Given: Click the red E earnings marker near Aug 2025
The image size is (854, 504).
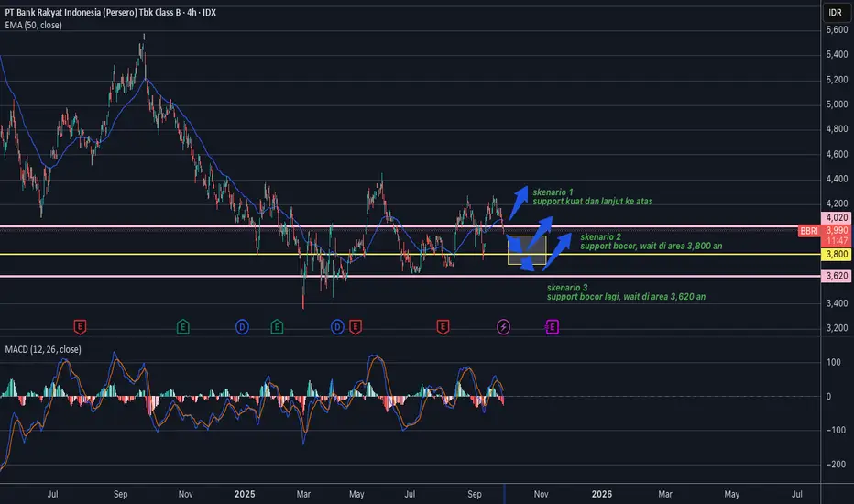Looking at the screenshot, I should tap(443, 327).
